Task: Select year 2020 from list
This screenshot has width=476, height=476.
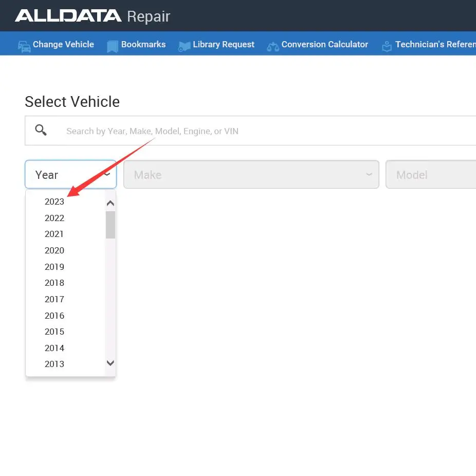Action: point(54,250)
